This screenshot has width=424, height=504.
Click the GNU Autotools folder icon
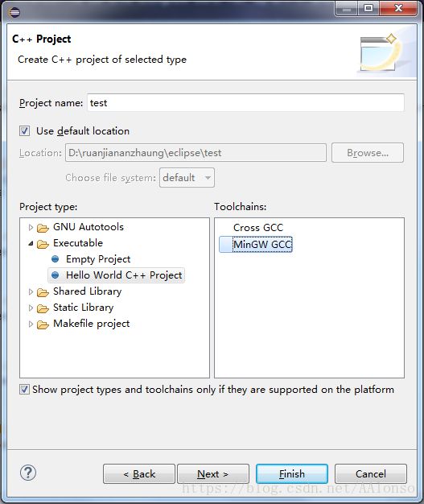[x=43, y=228]
